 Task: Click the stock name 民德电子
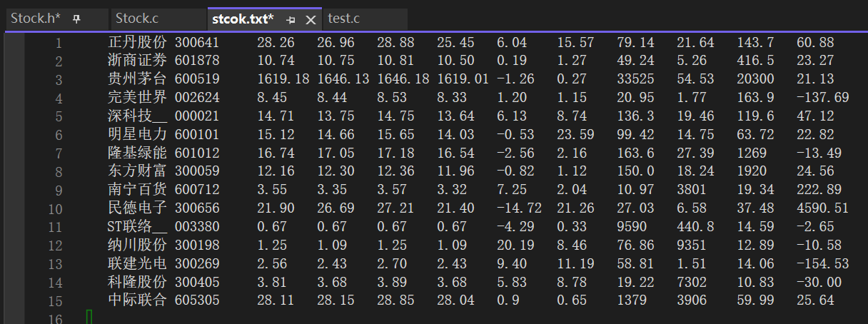pyautogui.click(x=137, y=208)
